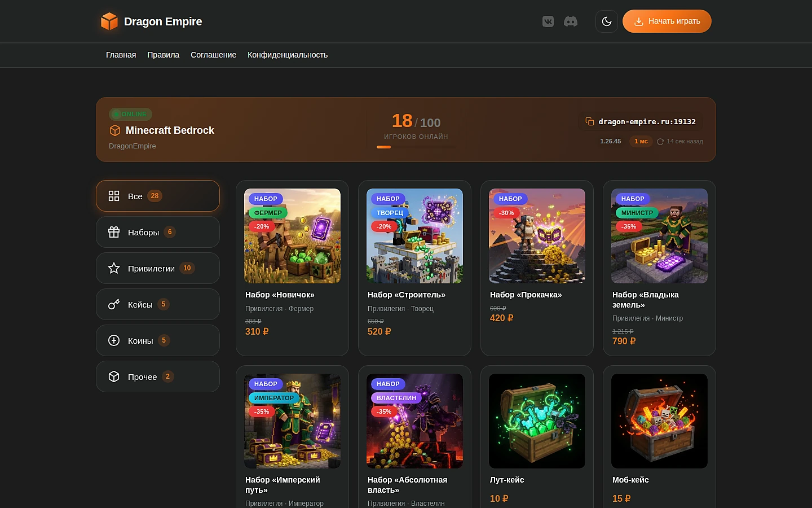812x508 pixels.
Task: Open the Набор «Прокачка» product image
Action: (x=537, y=236)
